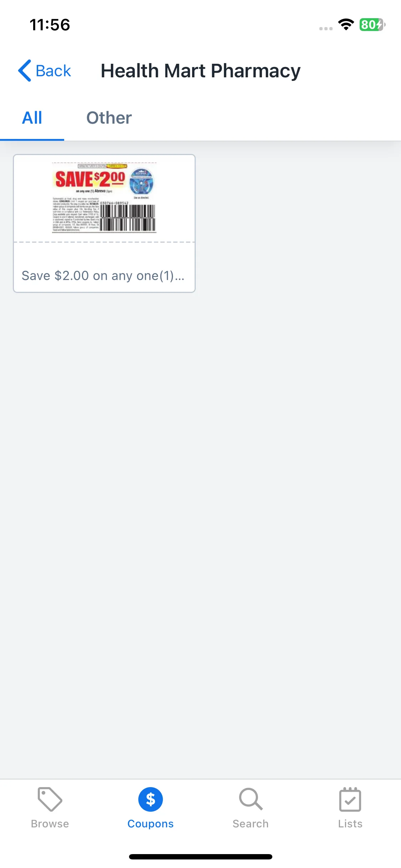Screen dimensions: 401x868
Task: Open the Abreva Save $2.00 coupon image
Action: point(104,197)
